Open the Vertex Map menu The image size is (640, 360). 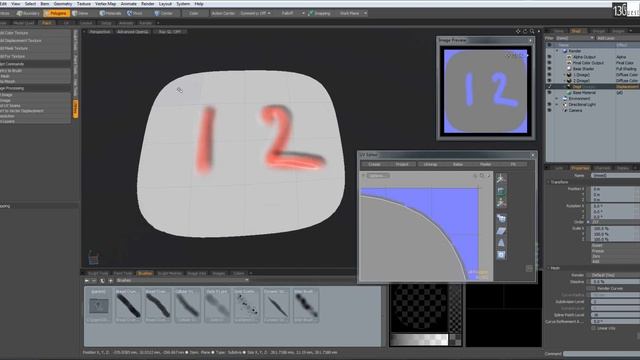click(106, 4)
